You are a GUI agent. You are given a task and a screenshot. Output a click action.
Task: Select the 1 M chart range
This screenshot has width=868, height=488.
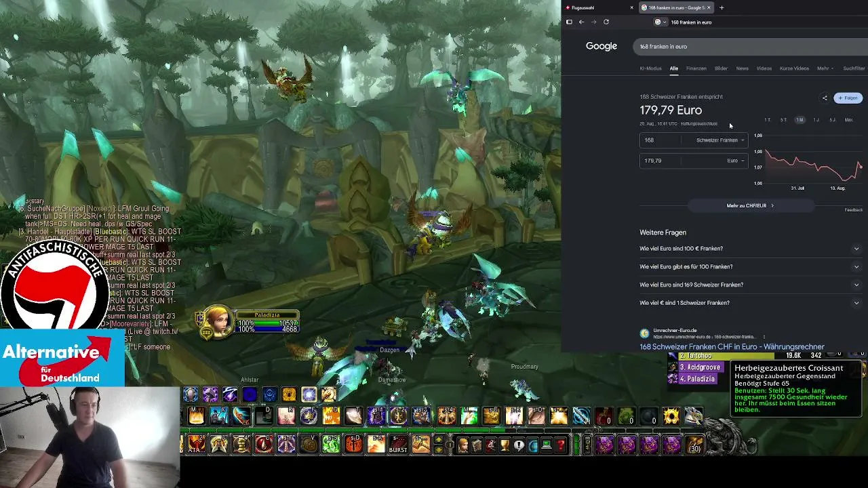tap(800, 120)
